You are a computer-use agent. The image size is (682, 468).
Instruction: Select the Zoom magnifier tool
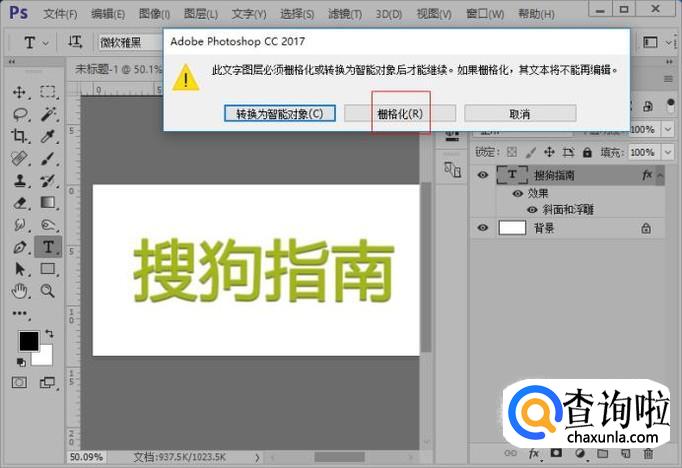point(47,291)
